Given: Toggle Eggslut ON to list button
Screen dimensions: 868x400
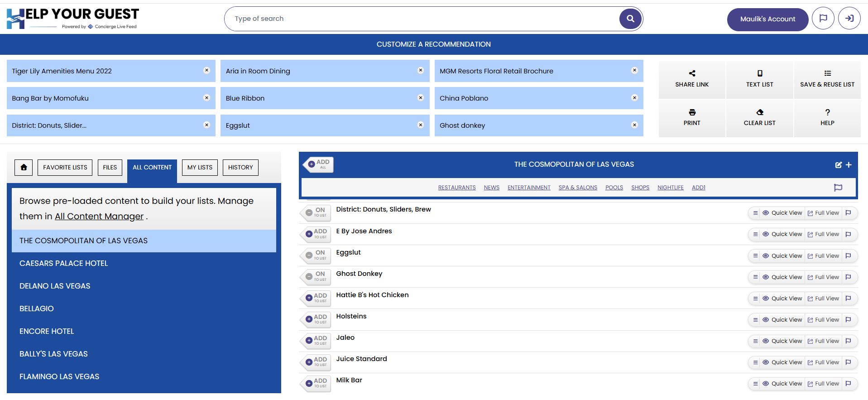Looking at the screenshot, I should point(316,255).
